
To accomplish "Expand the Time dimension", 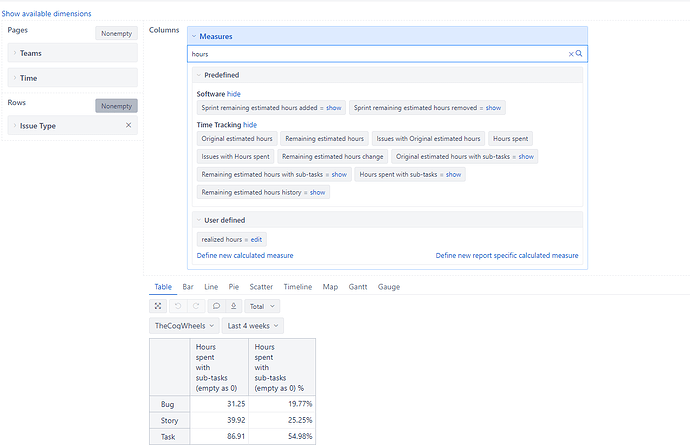I will pyautogui.click(x=15, y=78).
